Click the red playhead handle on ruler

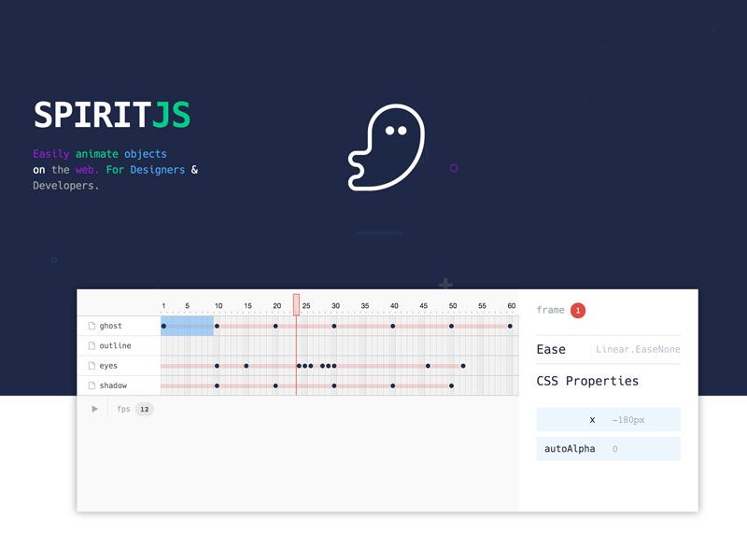296,305
